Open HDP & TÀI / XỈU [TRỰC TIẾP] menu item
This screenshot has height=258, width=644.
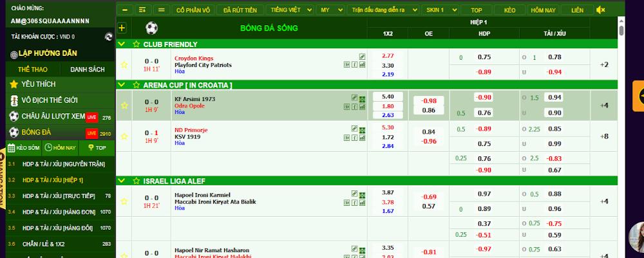tap(61, 196)
